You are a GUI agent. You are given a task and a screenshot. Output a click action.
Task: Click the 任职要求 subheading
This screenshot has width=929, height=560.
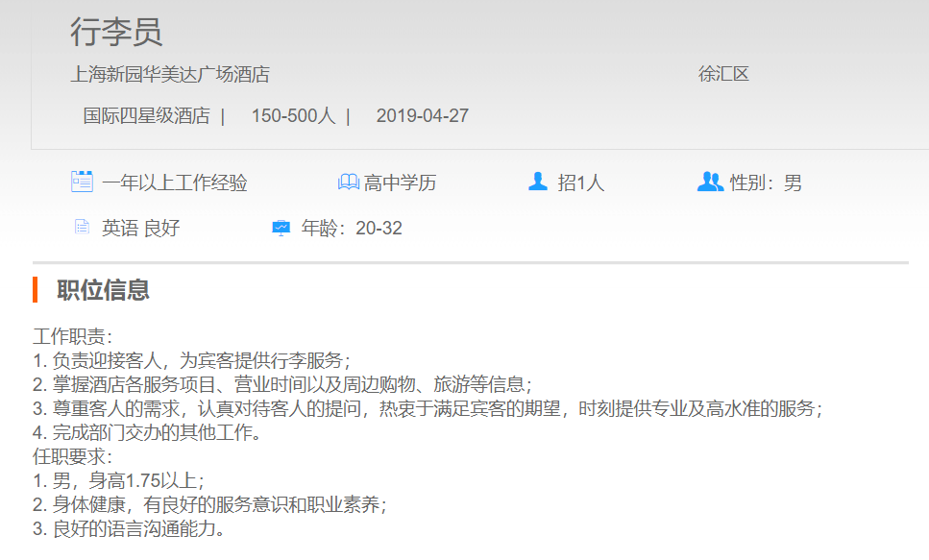tap(73, 457)
